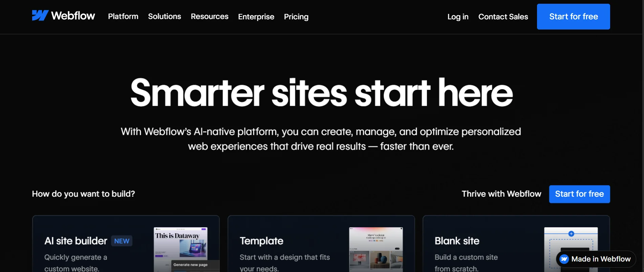Click the Generate new page label
This screenshot has height=272, width=644.
point(191,265)
